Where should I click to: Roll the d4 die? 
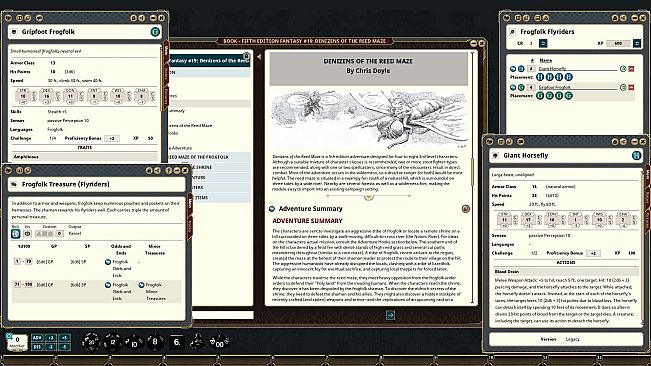tap(197, 341)
